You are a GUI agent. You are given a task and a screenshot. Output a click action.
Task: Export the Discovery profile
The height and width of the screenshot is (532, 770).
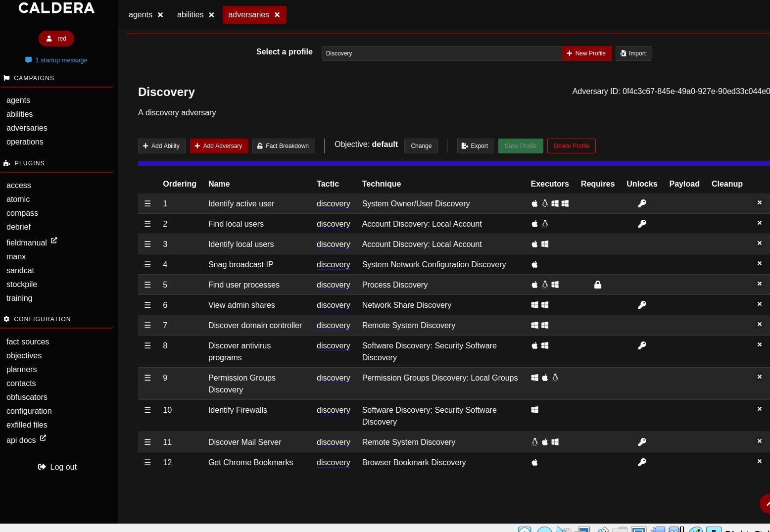pos(476,146)
